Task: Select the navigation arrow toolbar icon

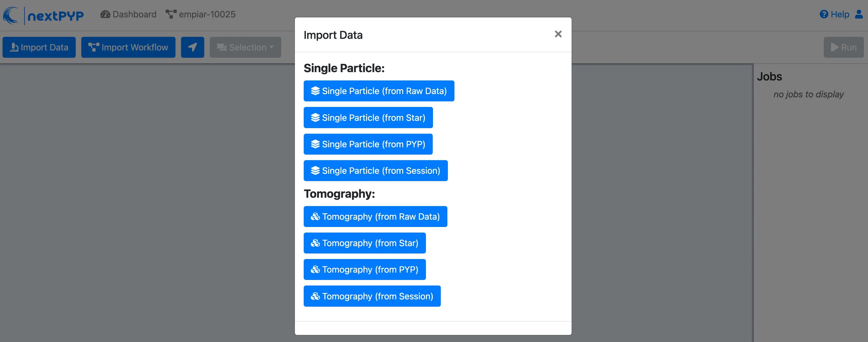Action: pos(192,47)
